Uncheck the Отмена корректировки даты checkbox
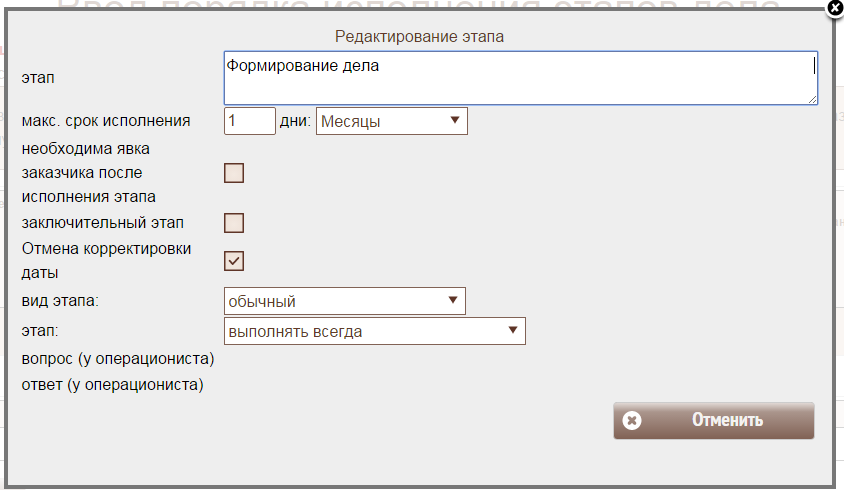Viewport: 844px width, 490px height. (x=234, y=261)
